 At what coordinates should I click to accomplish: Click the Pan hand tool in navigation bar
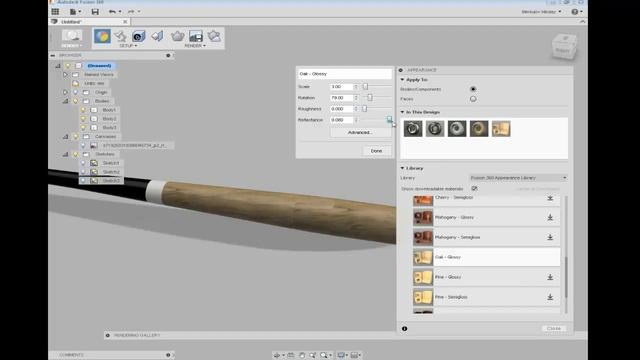302,355
